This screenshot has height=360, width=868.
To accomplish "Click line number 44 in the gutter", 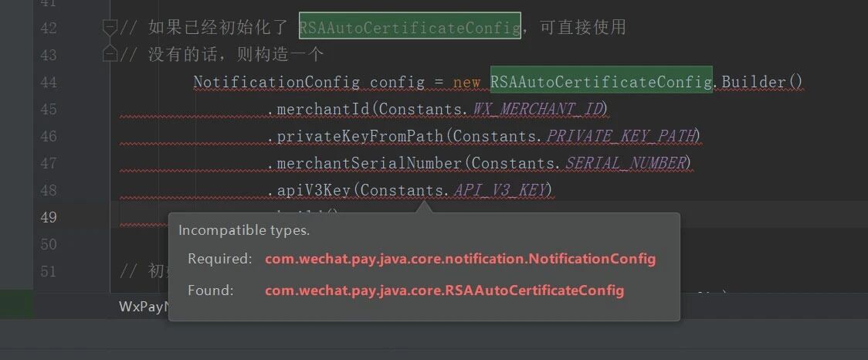I will click(49, 82).
